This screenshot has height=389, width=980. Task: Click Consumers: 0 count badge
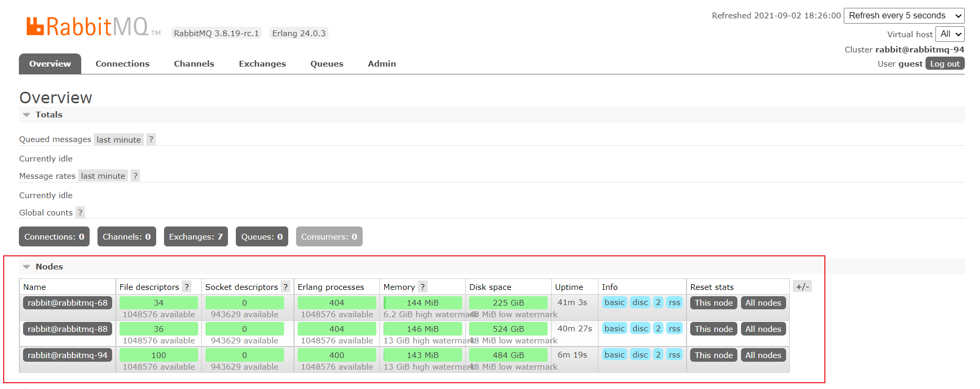[329, 236]
